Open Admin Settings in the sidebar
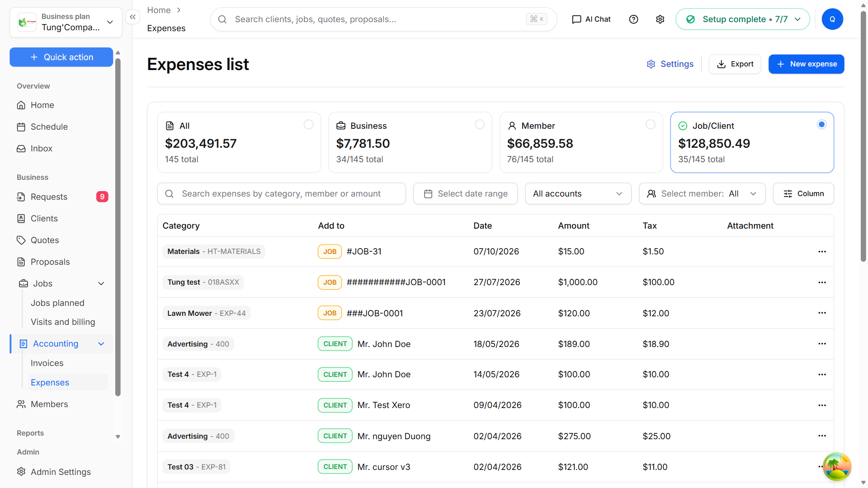 (61, 472)
